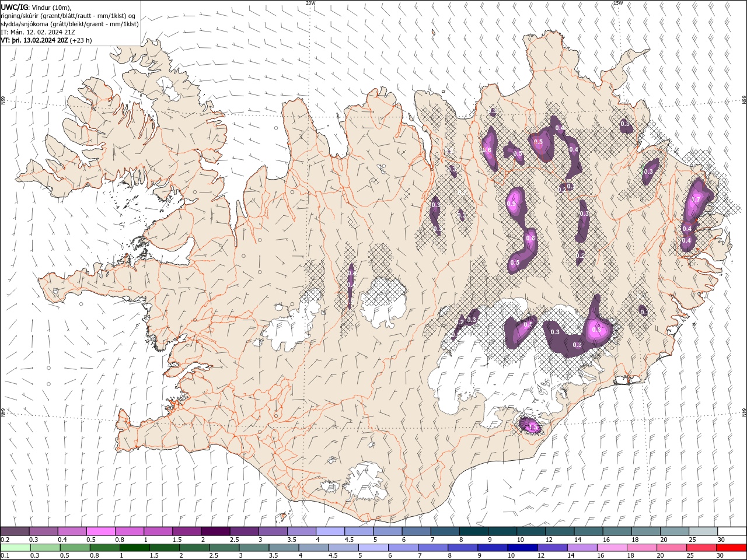Click the white swatch labeled 30 in upper legend

(731, 531)
